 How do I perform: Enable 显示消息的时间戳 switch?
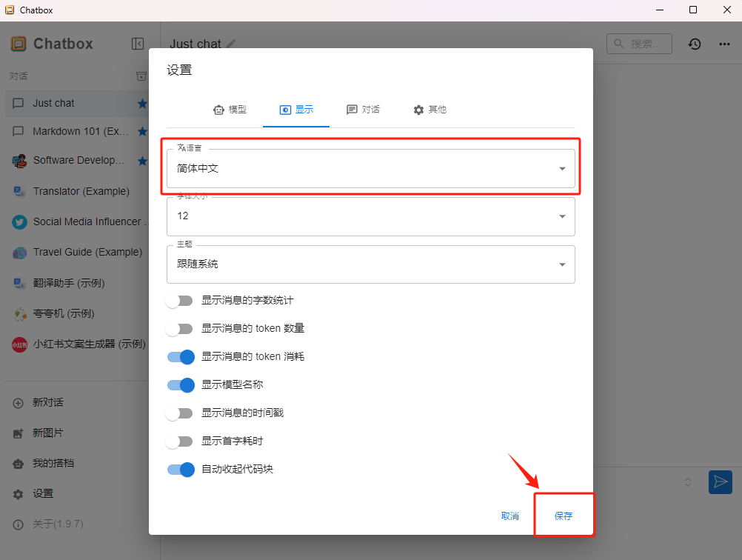pyautogui.click(x=180, y=413)
